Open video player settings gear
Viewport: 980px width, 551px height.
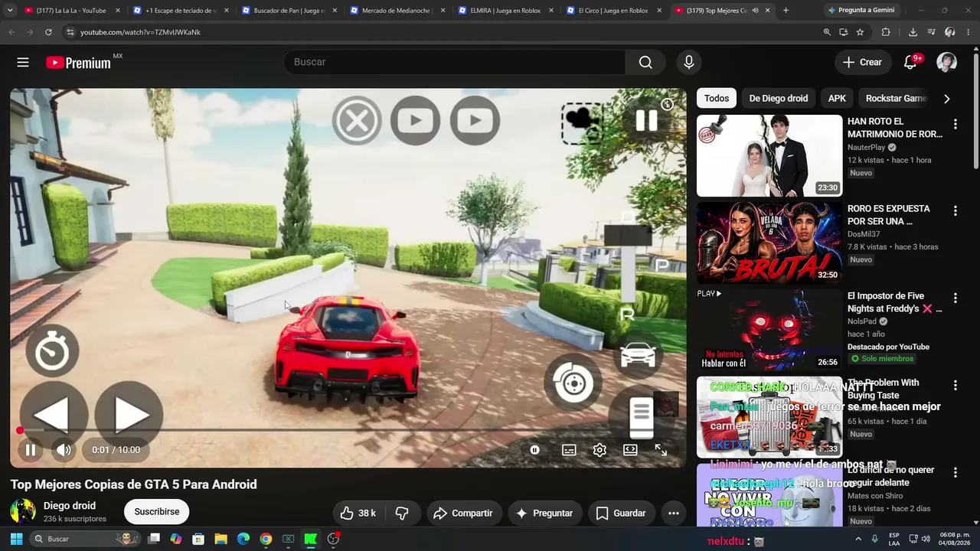(x=599, y=450)
